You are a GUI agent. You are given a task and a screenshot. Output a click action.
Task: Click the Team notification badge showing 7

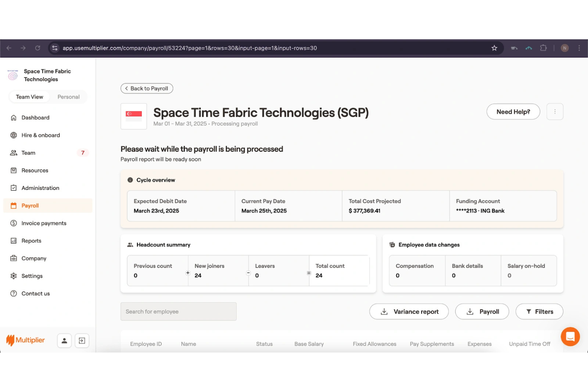[x=83, y=153]
